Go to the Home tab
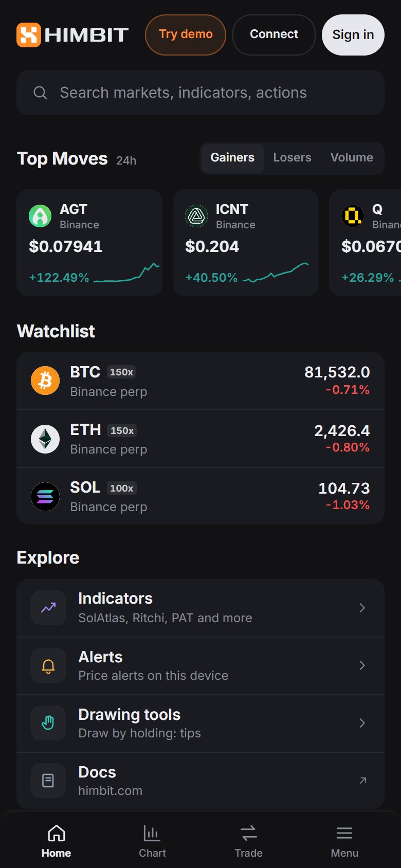The width and height of the screenshot is (401, 868). (x=56, y=841)
